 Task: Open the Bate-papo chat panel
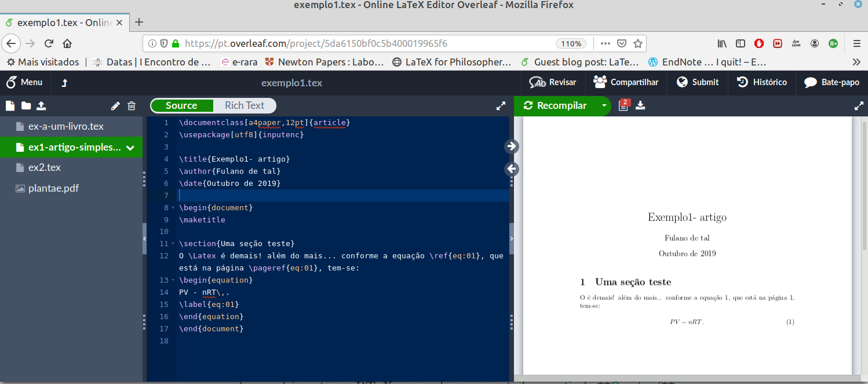[x=831, y=82]
